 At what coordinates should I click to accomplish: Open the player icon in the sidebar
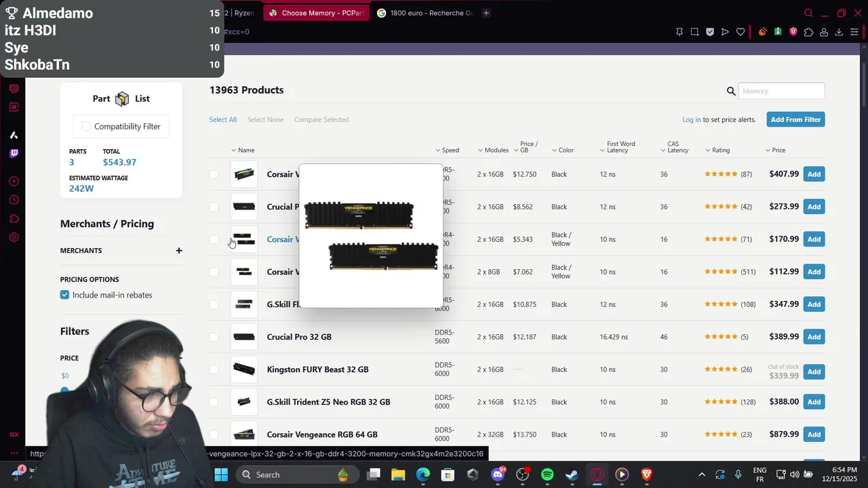click(x=14, y=181)
